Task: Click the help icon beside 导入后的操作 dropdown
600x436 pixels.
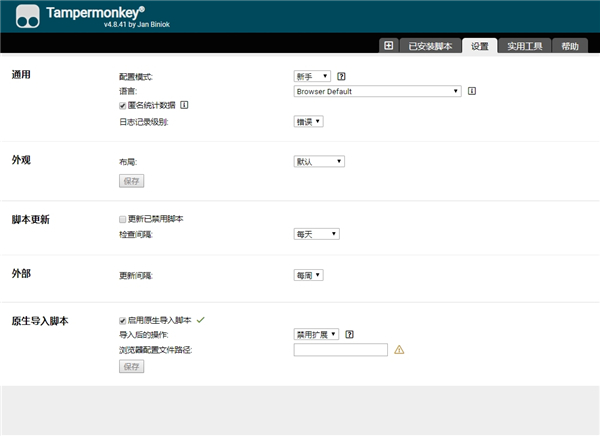Action: tap(349, 335)
